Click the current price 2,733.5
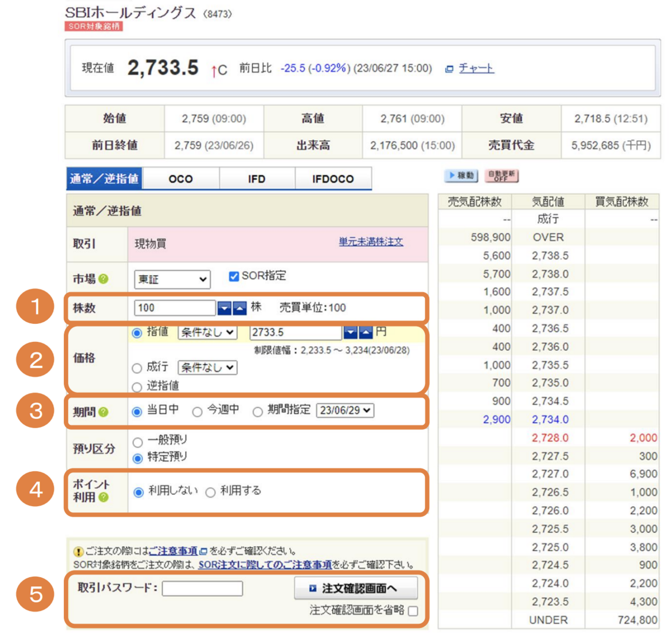Image resolution: width=672 pixels, height=640 pixels. pos(163,68)
